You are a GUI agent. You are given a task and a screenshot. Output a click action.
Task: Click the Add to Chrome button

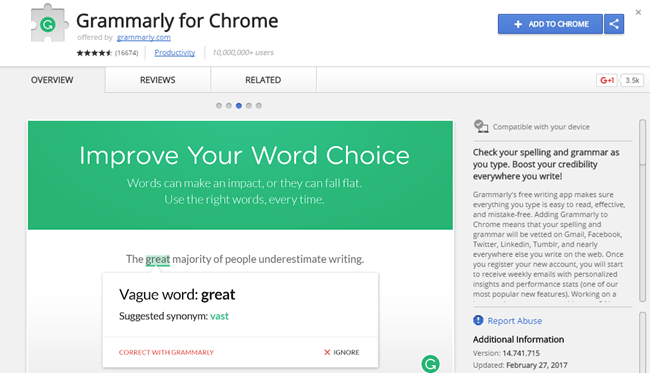pos(550,24)
